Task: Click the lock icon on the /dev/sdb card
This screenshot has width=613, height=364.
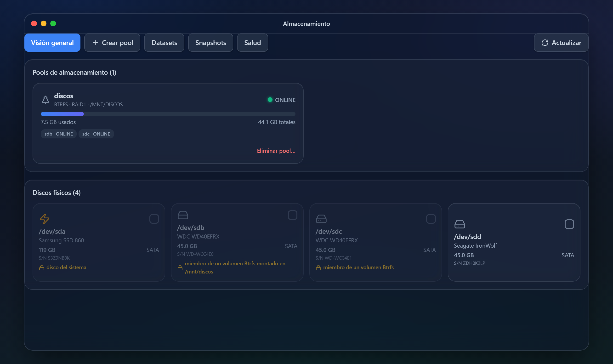Action: [x=180, y=267]
